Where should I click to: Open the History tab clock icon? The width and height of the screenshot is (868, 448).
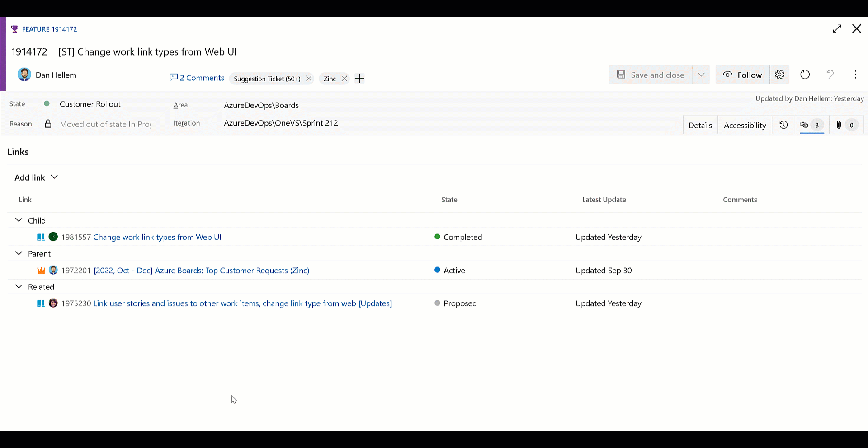click(783, 125)
